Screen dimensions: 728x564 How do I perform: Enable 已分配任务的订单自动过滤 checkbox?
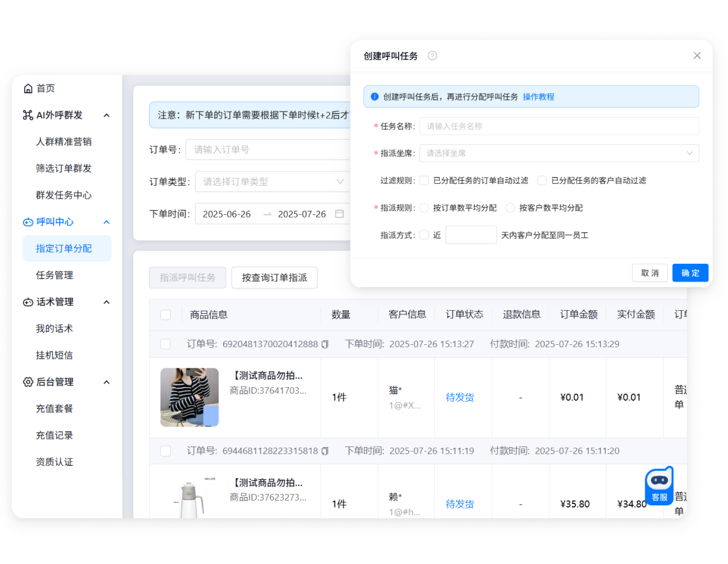(x=424, y=180)
